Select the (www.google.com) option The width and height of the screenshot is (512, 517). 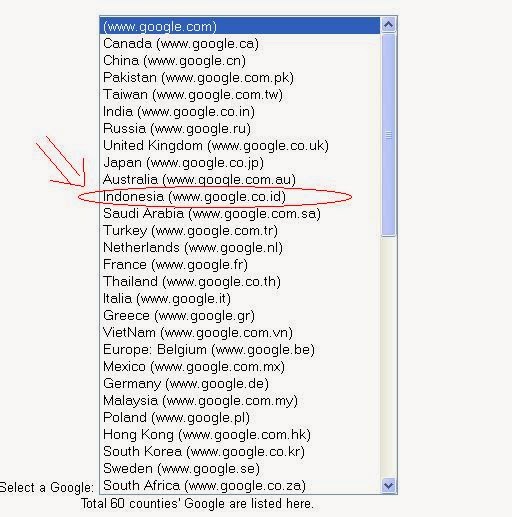click(240, 26)
